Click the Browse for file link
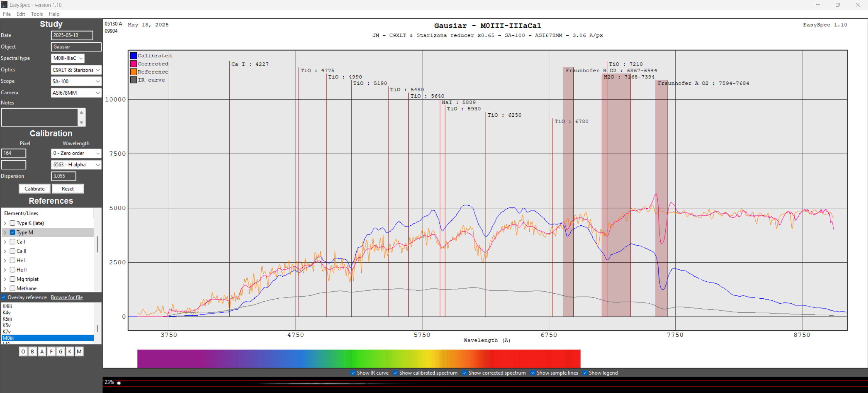Screen dimensions: 868x393 pyautogui.click(x=67, y=297)
